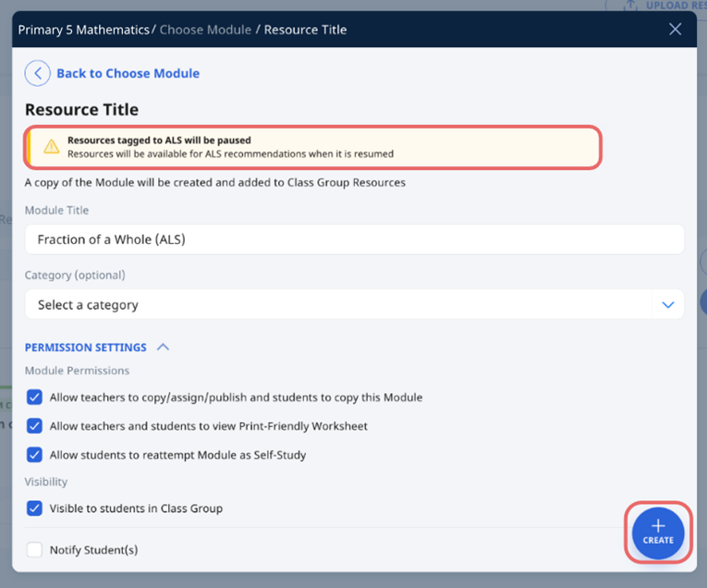Screen dimensions: 707x588
Task: Click 'A copy of the Module will be created' text
Action: coord(215,183)
